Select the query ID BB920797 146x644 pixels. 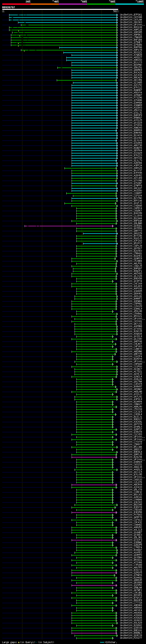pyautogui.click(x=8, y=7)
